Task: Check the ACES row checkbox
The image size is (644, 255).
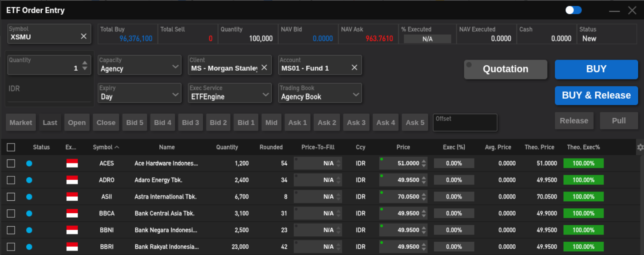Action: tap(11, 163)
